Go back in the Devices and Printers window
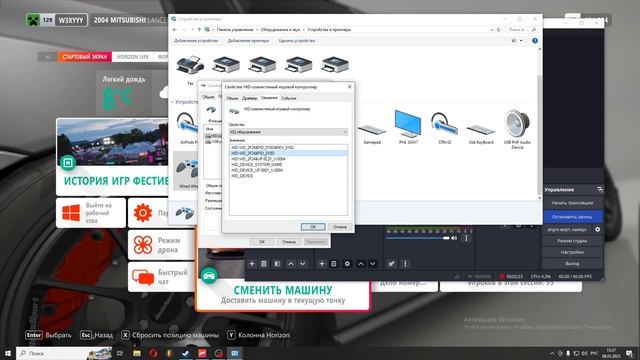The height and width of the screenshot is (360, 640). (x=175, y=29)
